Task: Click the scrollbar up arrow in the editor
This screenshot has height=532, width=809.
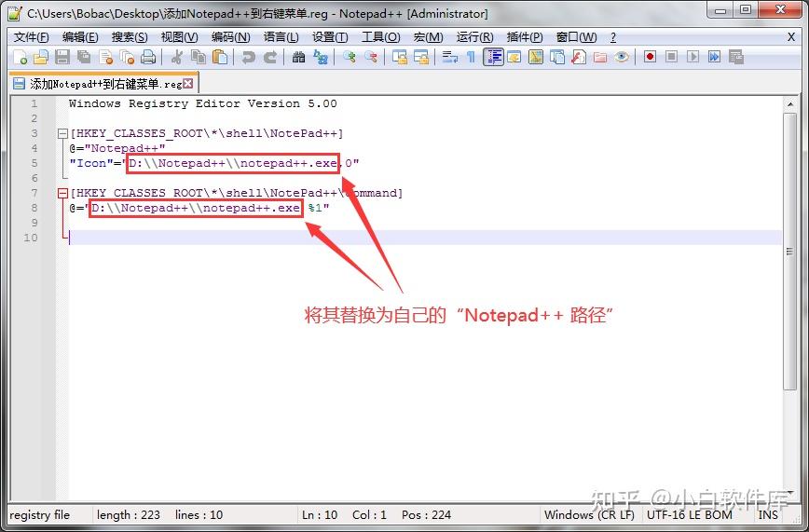Action: point(790,103)
